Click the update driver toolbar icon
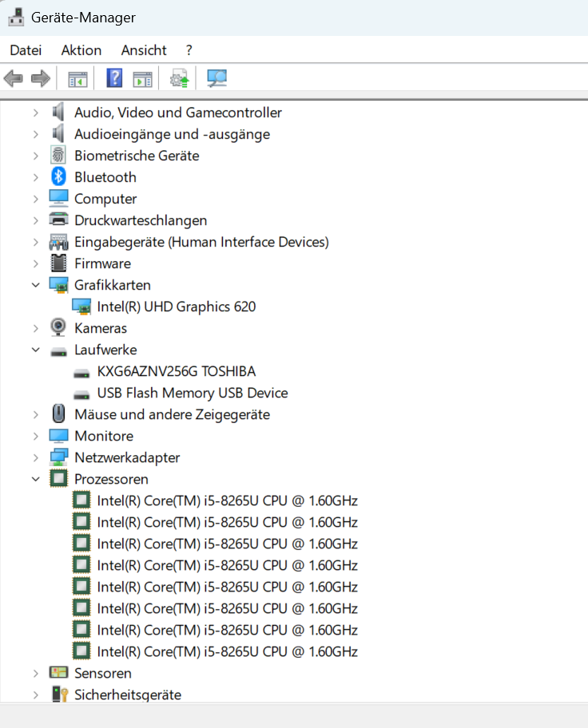 pos(180,78)
